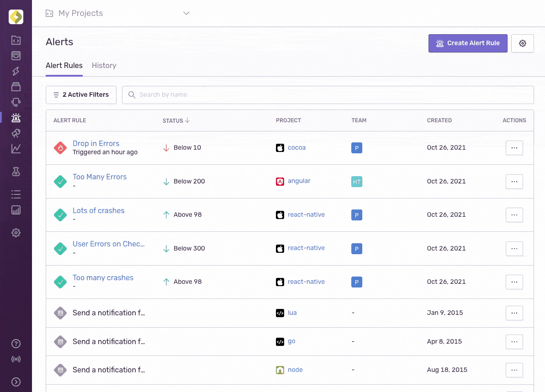Image resolution: width=545 pixels, height=392 pixels.
Task: Open Alerts in the sidebar
Action: (16, 118)
